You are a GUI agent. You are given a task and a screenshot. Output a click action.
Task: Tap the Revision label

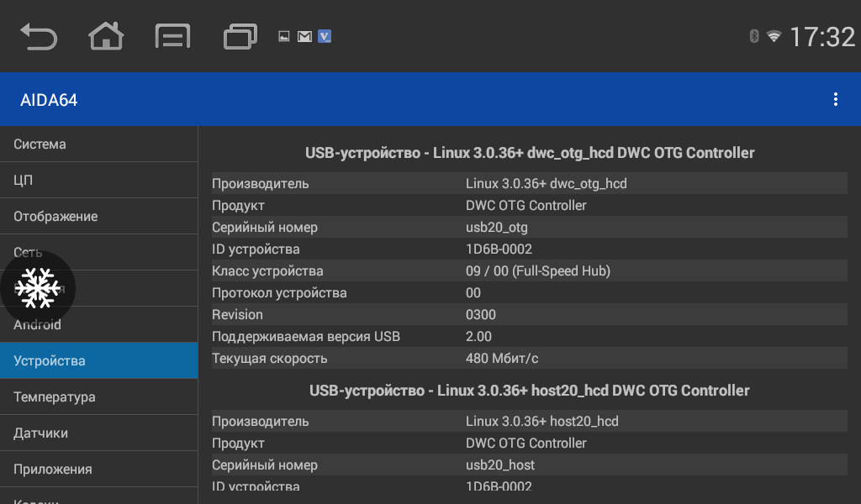click(237, 315)
